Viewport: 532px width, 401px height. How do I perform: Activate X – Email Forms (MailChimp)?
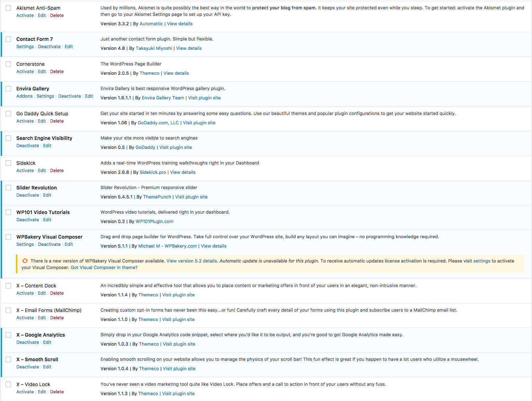(25, 318)
